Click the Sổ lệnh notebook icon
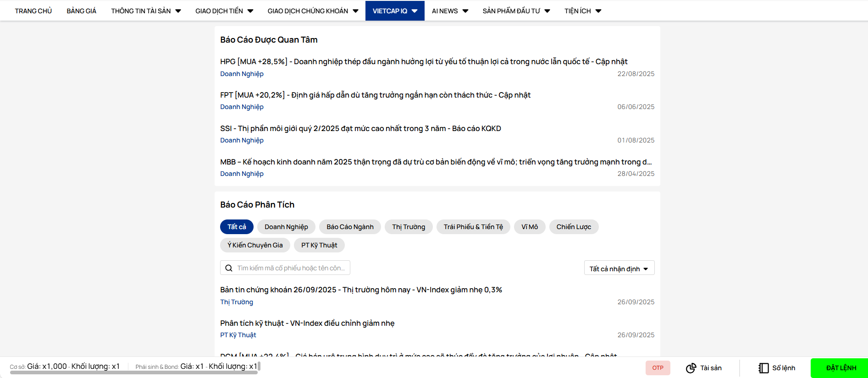The width and height of the screenshot is (868, 378). (x=763, y=368)
